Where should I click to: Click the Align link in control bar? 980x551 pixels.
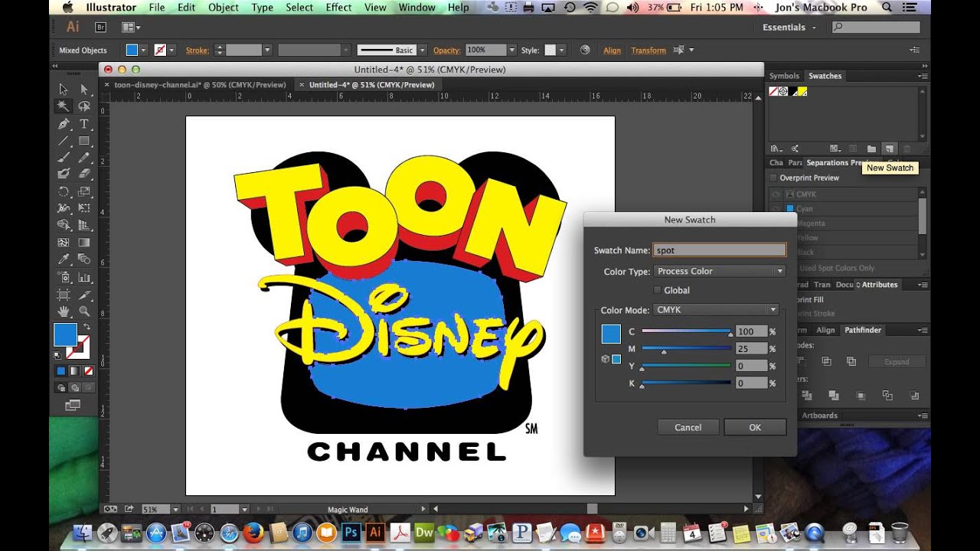point(612,51)
